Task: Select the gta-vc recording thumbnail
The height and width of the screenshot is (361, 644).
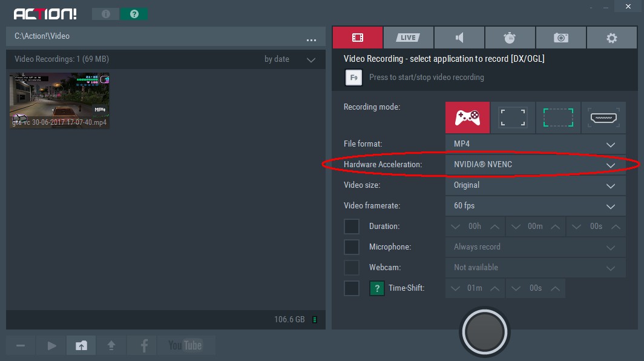Action: (59, 101)
